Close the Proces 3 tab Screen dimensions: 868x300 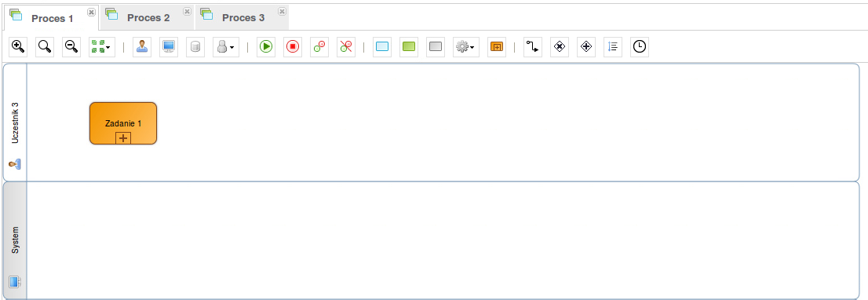tap(283, 11)
